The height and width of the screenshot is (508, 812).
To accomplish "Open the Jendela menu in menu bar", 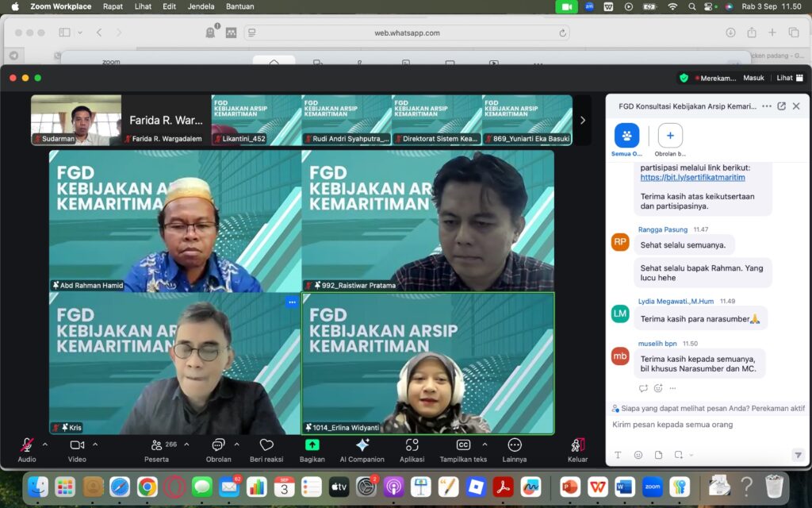I will (x=201, y=6).
